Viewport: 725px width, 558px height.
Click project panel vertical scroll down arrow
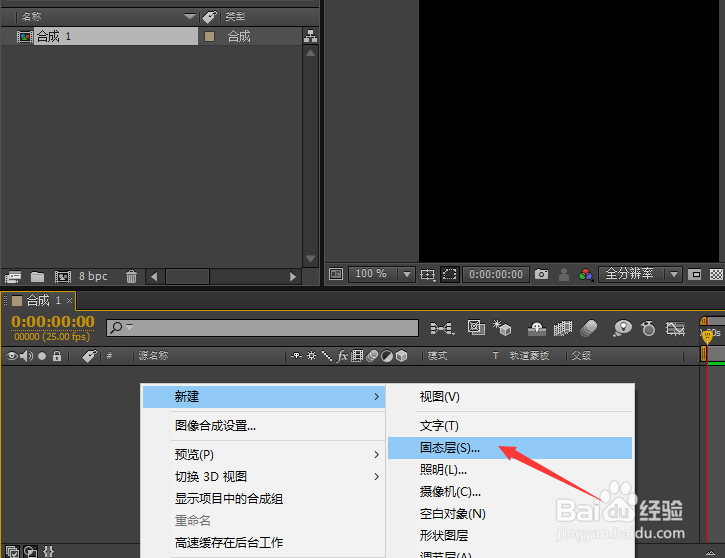[x=310, y=258]
